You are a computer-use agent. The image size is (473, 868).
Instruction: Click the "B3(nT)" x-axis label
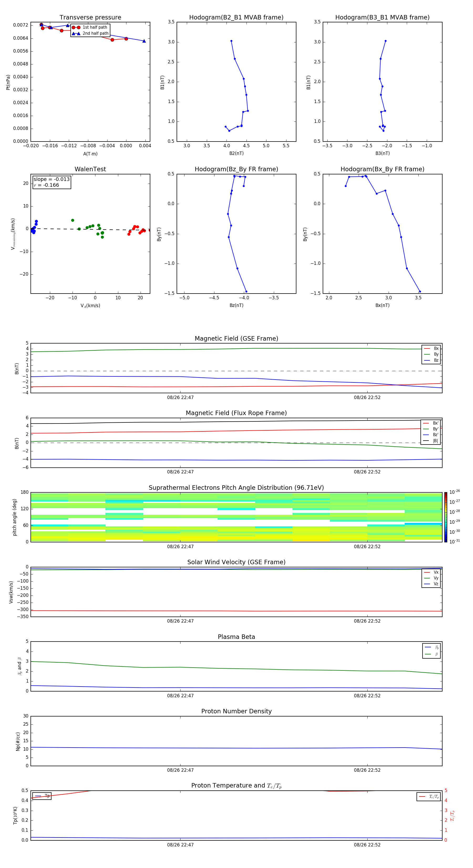[x=382, y=153]
